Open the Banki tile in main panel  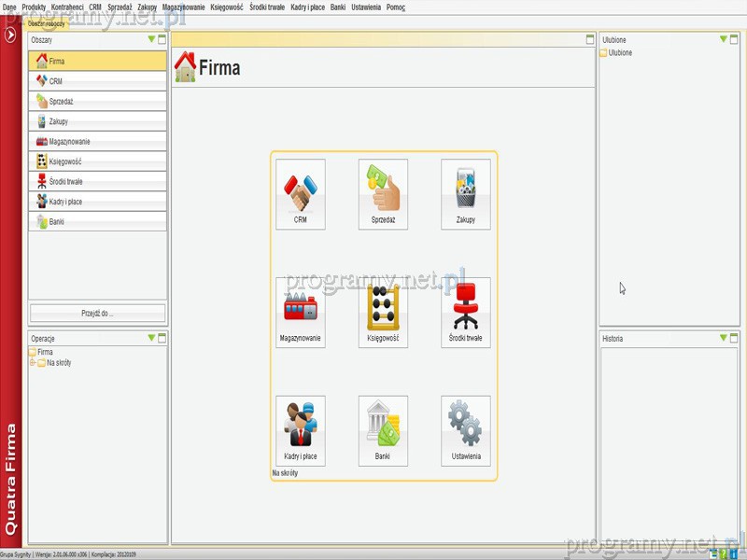pyautogui.click(x=383, y=430)
